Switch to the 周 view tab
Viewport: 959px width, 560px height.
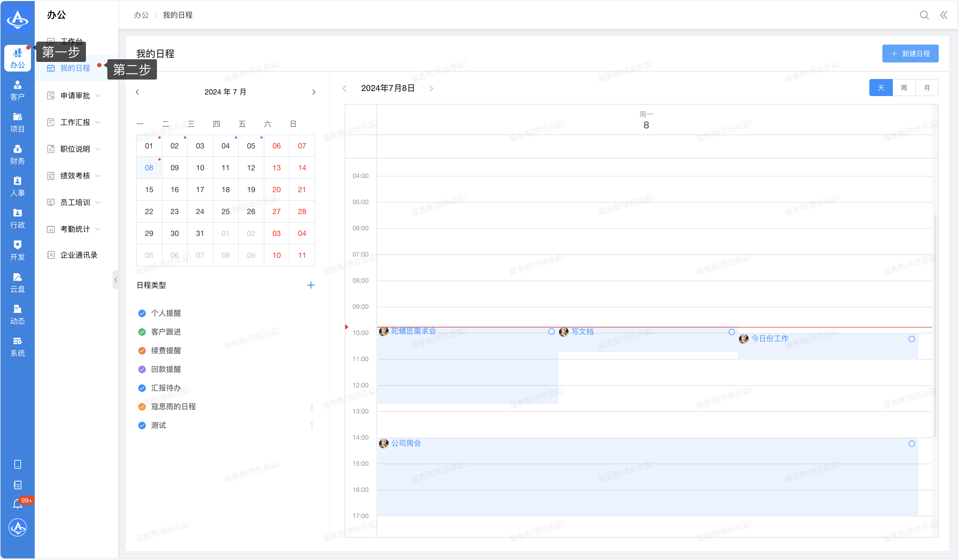click(x=904, y=88)
